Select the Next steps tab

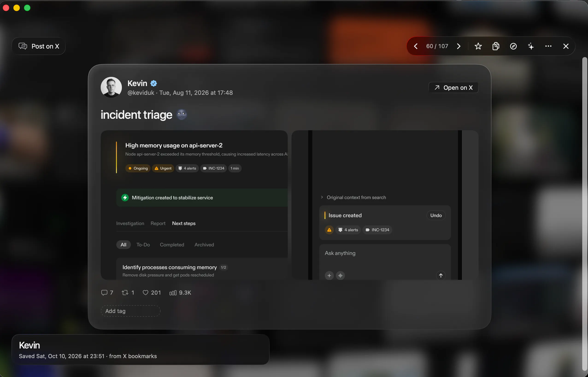coord(184,223)
